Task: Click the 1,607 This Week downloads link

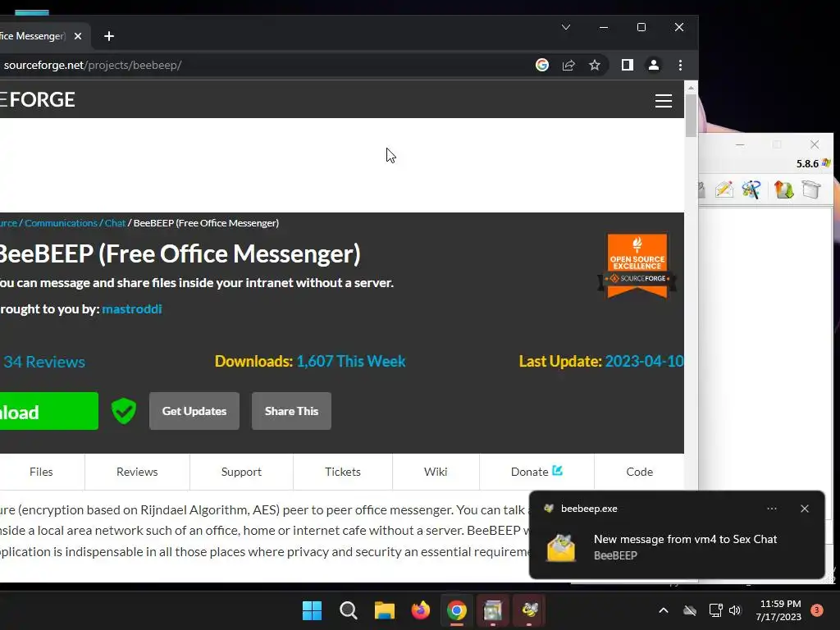Action: point(351,361)
